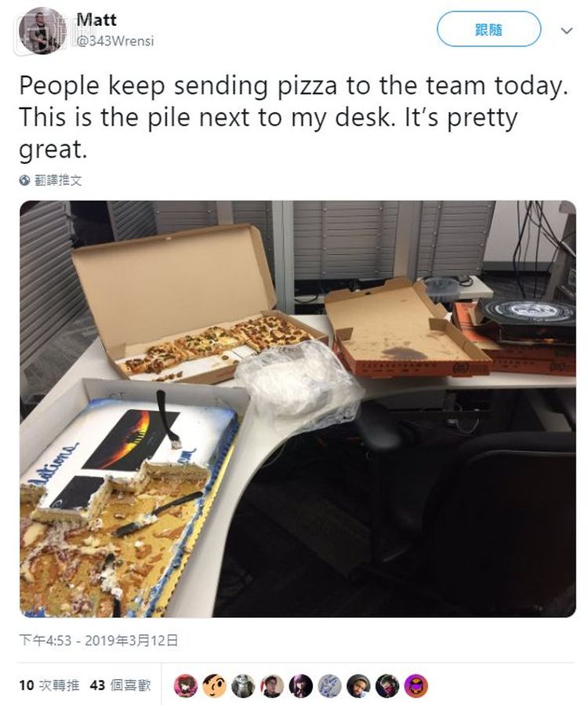Click the globe icon beside translate tweet
The image size is (588, 705).
coord(25,180)
